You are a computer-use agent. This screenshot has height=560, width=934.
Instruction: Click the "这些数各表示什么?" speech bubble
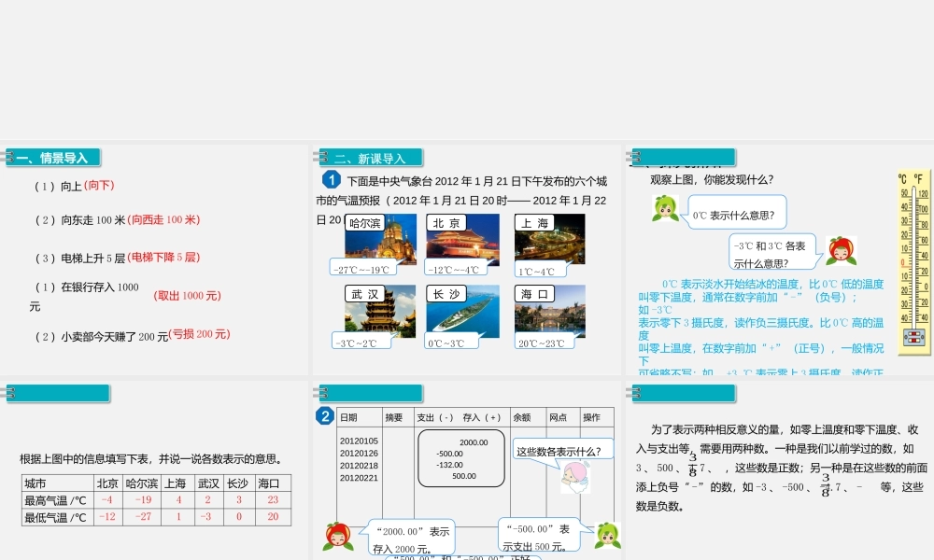pos(563,451)
